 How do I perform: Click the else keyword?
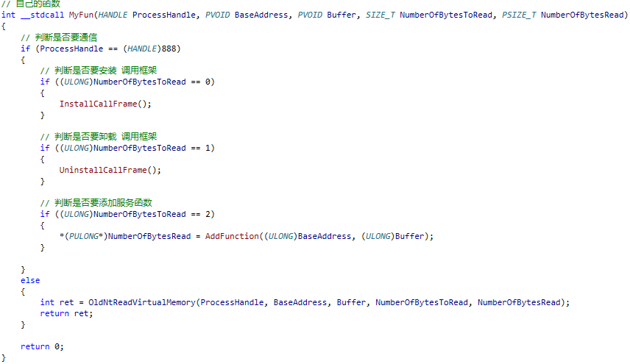(30, 280)
